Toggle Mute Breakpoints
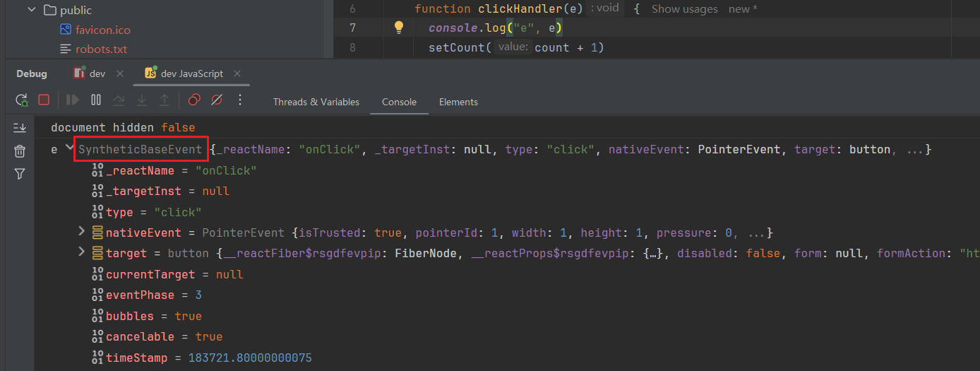The height and width of the screenshot is (371, 980). [x=217, y=100]
